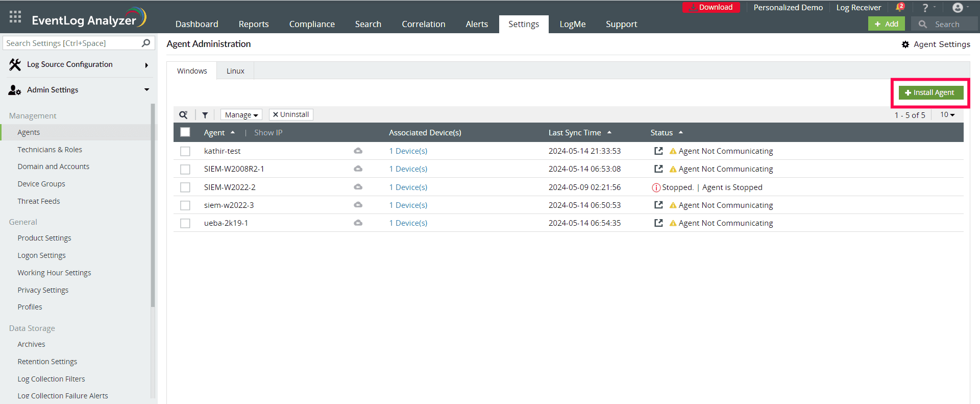
Task: Open external link icon for SIEM-W2008R2-1 status
Action: (x=658, y=169)
